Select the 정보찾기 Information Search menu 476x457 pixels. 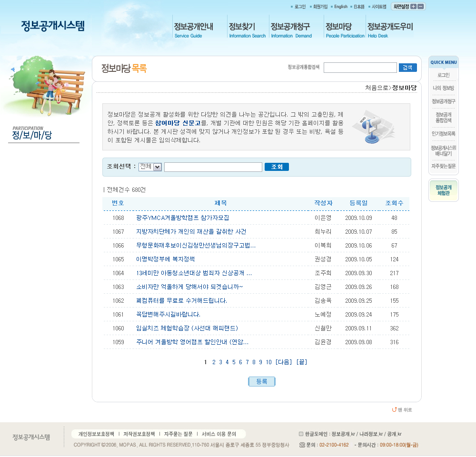click(x=247, y=30)
